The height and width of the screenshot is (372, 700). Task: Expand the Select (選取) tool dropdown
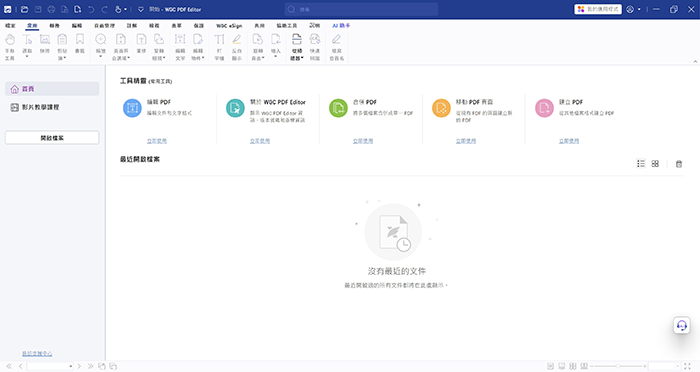[27, 57]
